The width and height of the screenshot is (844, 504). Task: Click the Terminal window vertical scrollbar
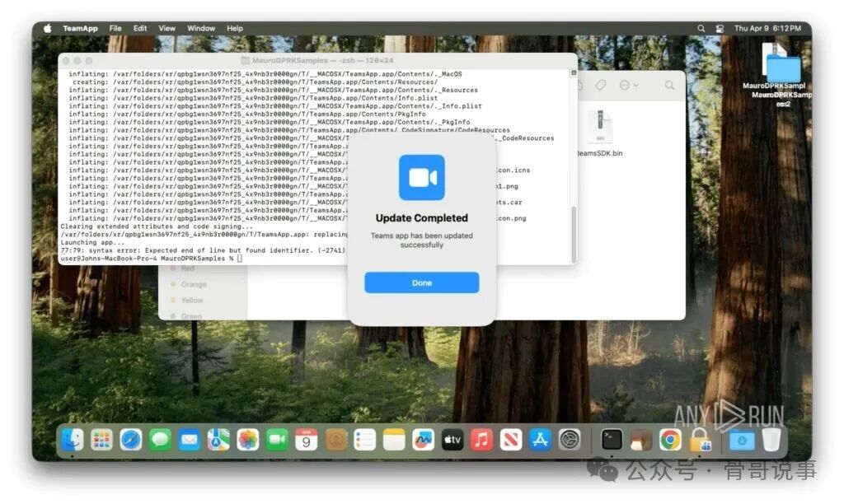(574, 233)
